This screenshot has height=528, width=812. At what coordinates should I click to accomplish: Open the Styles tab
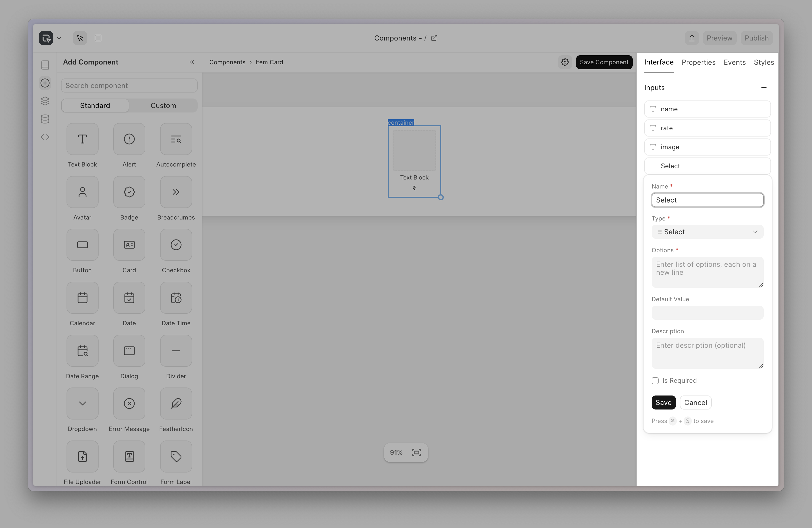click(763, 62)
